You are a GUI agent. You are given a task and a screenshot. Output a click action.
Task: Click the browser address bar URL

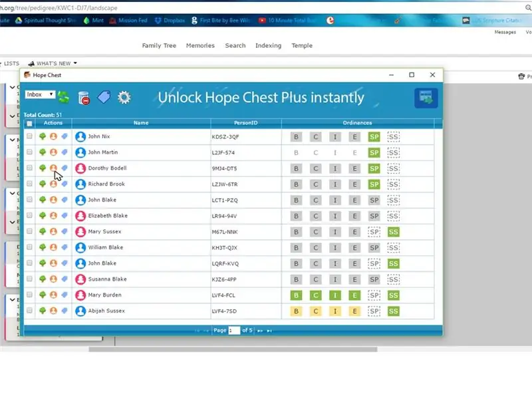[59, 7]
